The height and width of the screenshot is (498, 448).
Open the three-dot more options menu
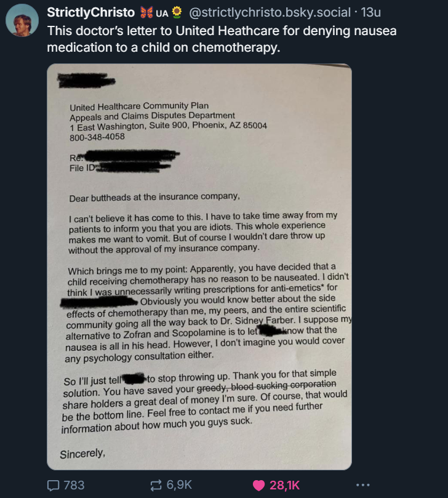[363, 485]
